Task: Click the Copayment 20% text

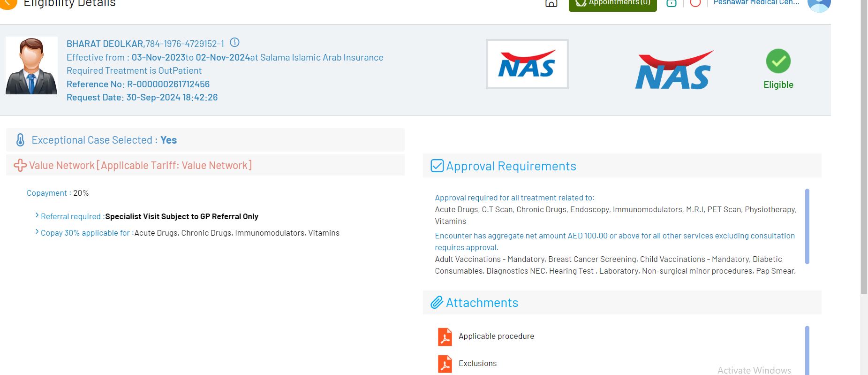Action: coord(58,193)
